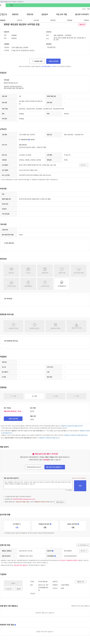Open the 취업지원 menu
The image size is (90, 644).
pos(30,14)
